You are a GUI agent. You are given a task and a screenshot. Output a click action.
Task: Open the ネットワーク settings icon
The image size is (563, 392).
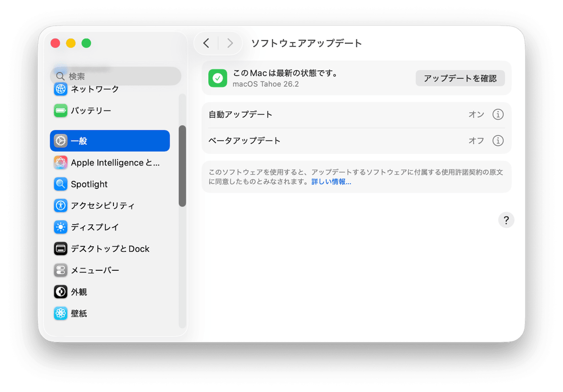(x=61, y=89)
